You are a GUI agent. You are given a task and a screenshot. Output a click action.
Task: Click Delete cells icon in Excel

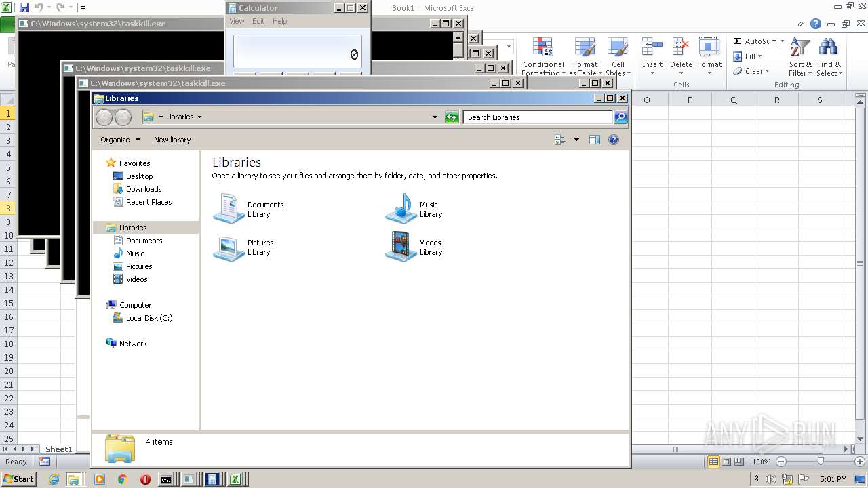tap(681, 47)
